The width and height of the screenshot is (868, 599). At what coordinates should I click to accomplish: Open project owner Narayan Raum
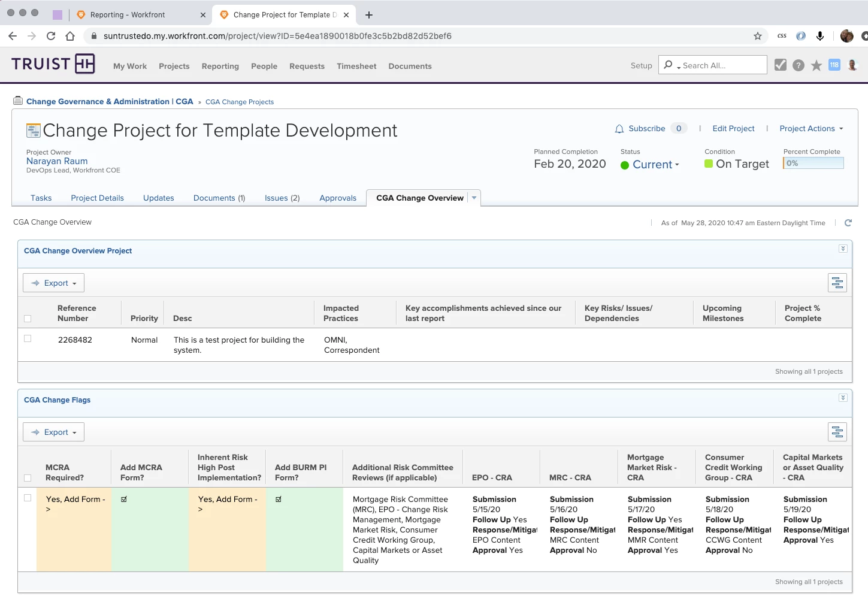[57, 161]
